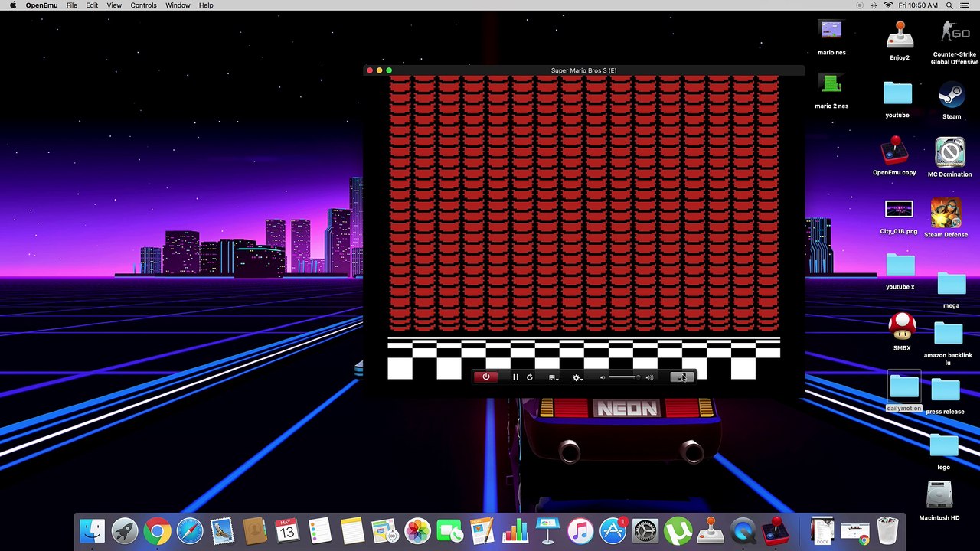Open the Window menu
Viewport: 980px width, 551px height.
178,5
